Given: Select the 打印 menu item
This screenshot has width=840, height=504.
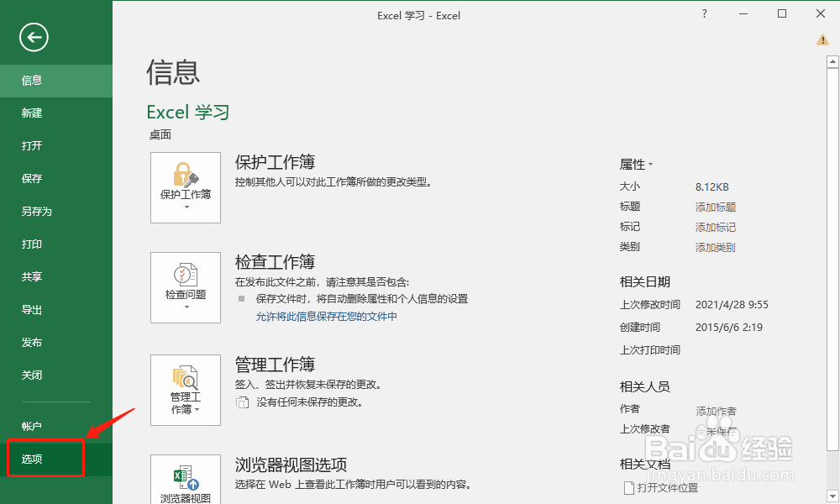Looking at the screenshot, I should [56, 244].
